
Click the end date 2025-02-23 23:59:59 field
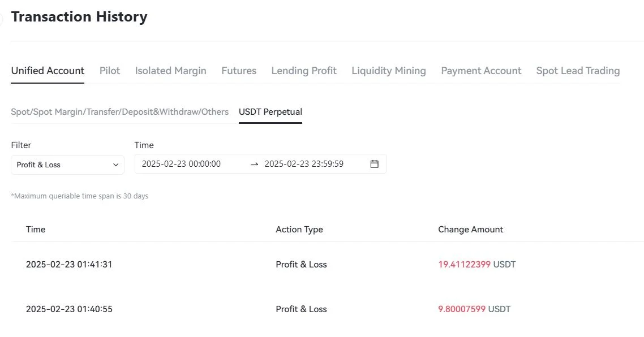pyautogui.click(x=304, y=164)
